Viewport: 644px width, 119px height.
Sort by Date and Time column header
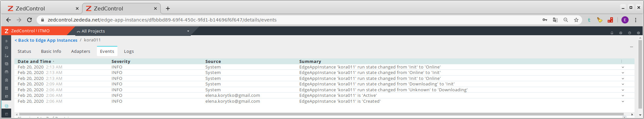[x=34, y=61]
